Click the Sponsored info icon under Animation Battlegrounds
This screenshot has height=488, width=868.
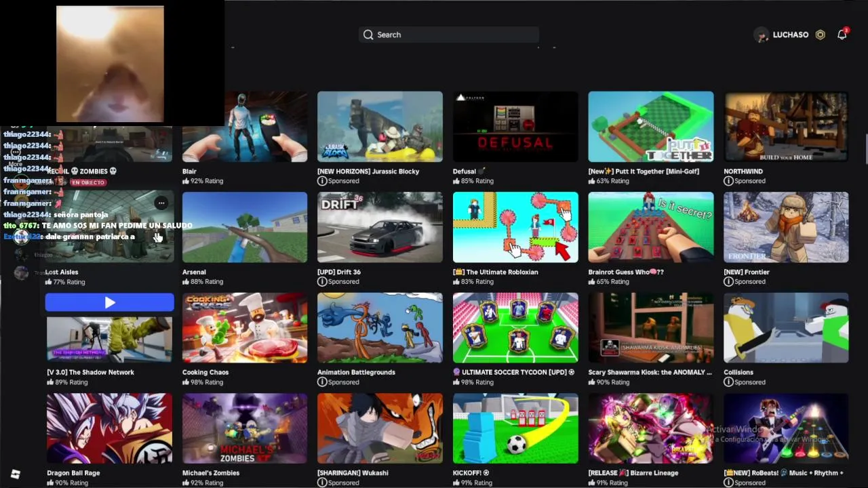322,382
